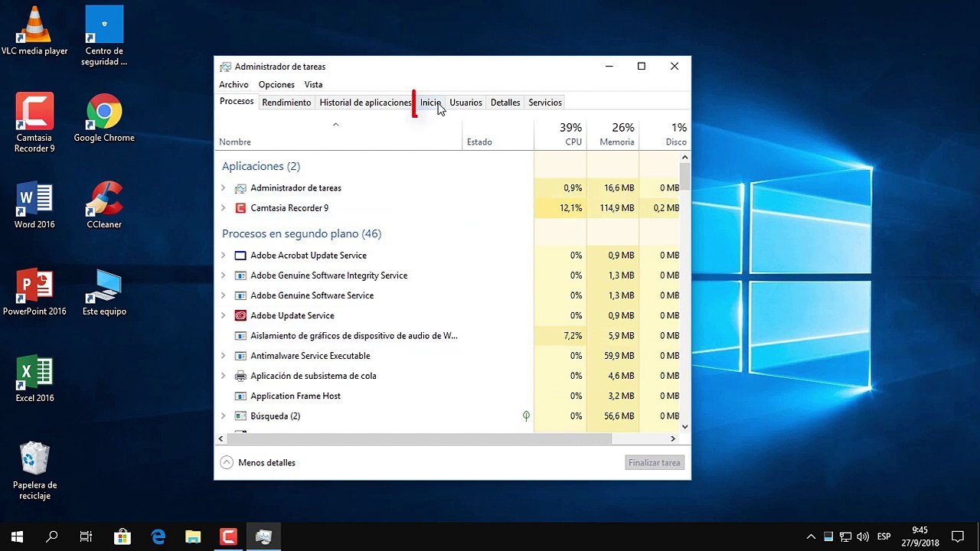Viewport: 980px width, 551px height.
Task: Click Task Manager taskbar button
Action: coord(263,536)
